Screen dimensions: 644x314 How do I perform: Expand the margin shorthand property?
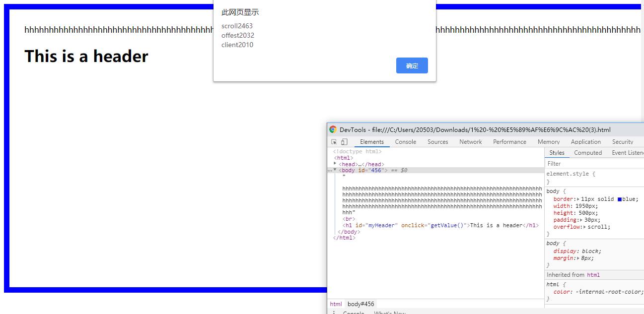point(578,258)
